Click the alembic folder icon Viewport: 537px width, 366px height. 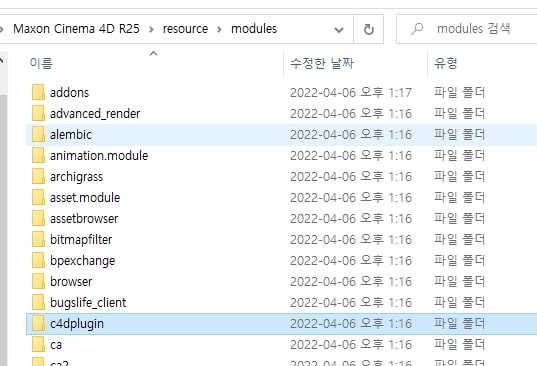[38, 135]
